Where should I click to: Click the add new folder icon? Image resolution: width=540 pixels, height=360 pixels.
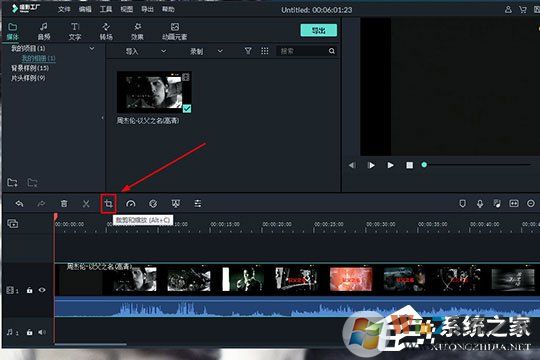pos(12,182)
